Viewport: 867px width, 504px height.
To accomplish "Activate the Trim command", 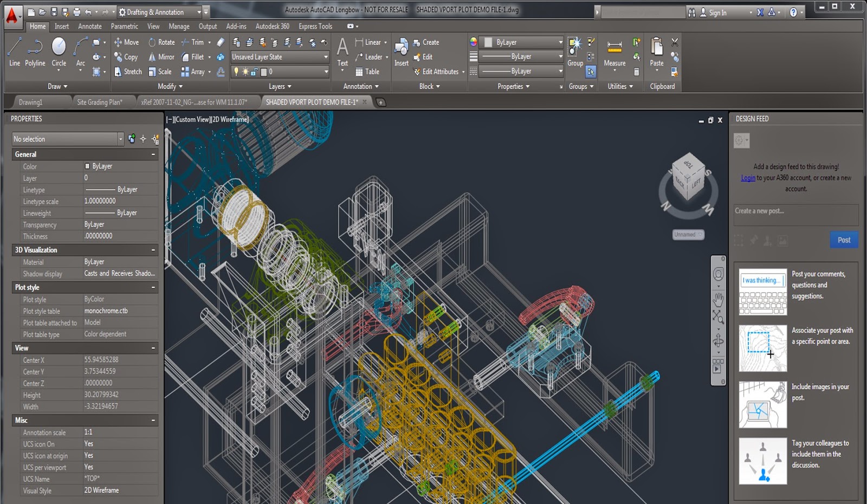I will (x=193, y=42).
